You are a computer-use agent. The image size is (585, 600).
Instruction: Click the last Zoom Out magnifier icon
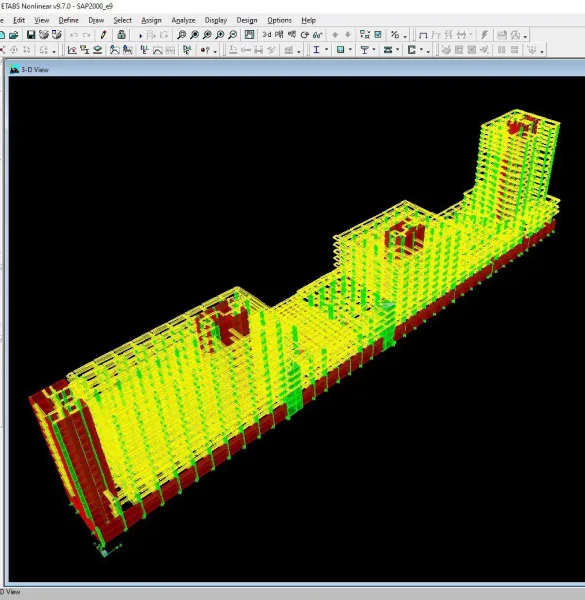pyautogui.click(x=232, y=35)
